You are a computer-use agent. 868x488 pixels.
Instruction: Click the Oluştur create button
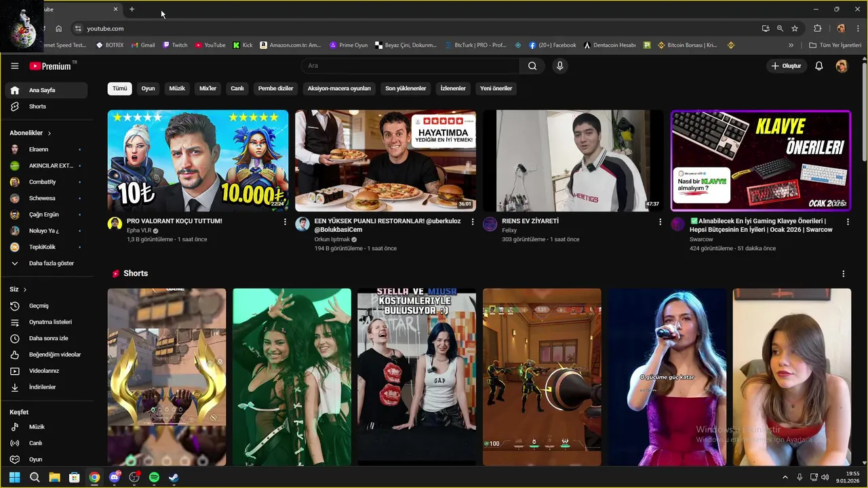click(786, 66)
